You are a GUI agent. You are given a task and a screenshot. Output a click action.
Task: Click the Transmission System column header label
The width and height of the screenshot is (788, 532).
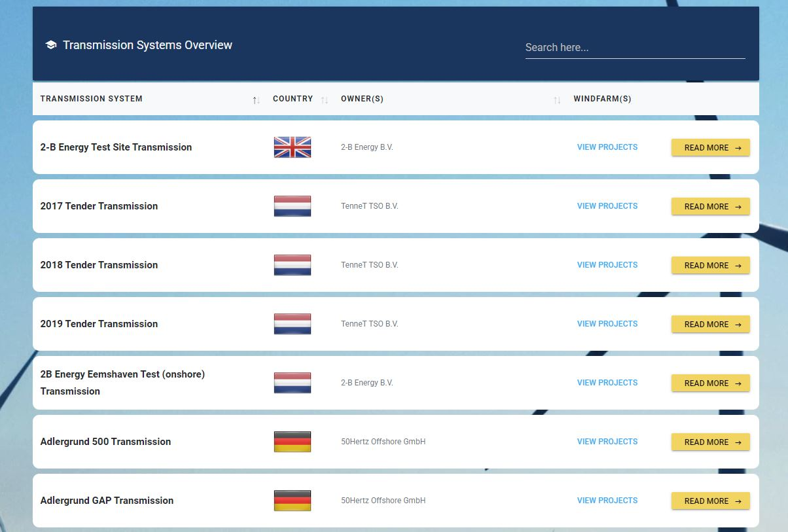pos(91,99)
